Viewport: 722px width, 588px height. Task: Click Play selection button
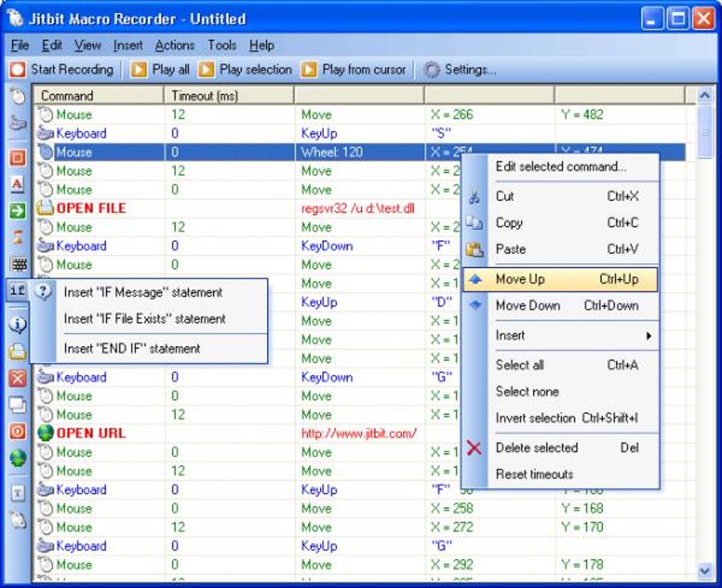(x=246, y=70)
